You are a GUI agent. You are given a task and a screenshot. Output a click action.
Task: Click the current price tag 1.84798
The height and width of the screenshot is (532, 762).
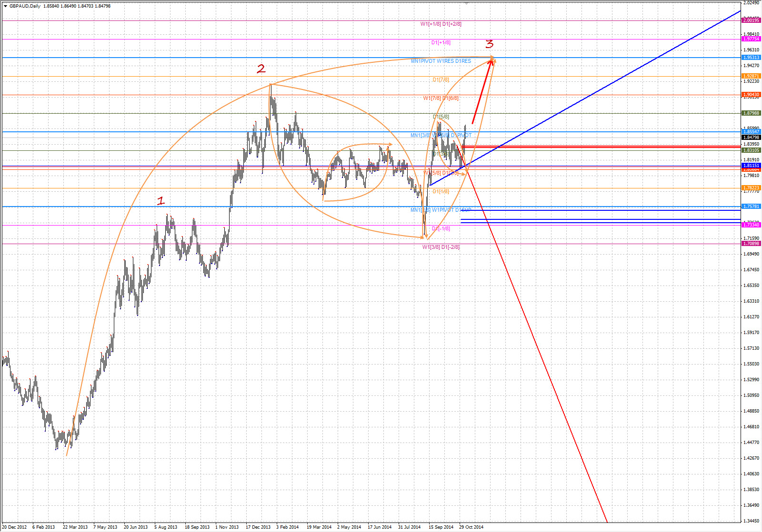751,138
